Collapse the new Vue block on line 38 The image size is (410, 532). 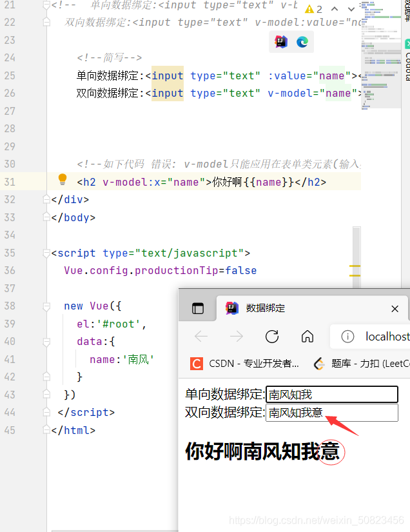tap(46, 306)
